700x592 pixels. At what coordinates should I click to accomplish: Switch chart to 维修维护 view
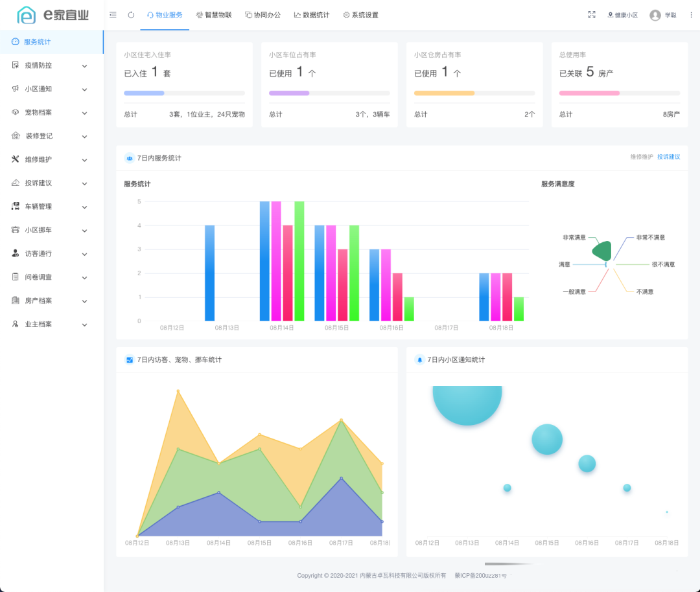[642, 157]
